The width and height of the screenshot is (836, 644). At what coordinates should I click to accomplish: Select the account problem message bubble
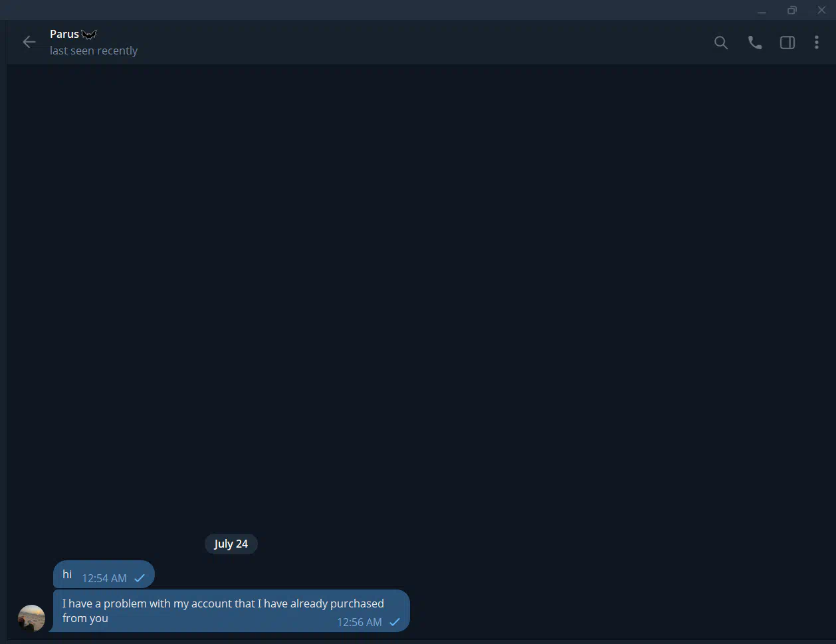click(231, 611)
